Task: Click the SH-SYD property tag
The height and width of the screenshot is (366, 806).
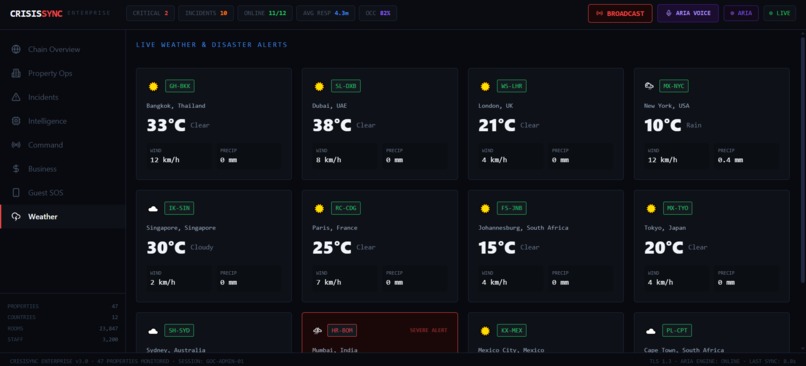Action: click(x=179, y=331)
